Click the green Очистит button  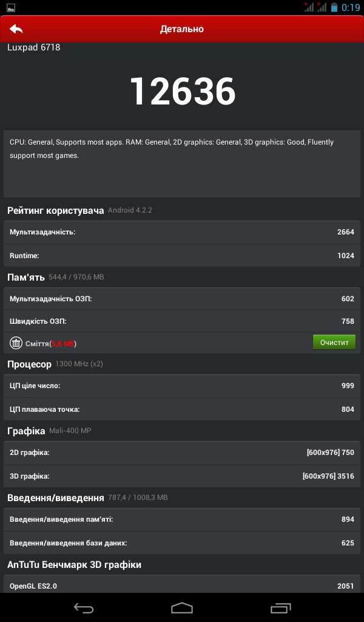click(x=334, y=343)
